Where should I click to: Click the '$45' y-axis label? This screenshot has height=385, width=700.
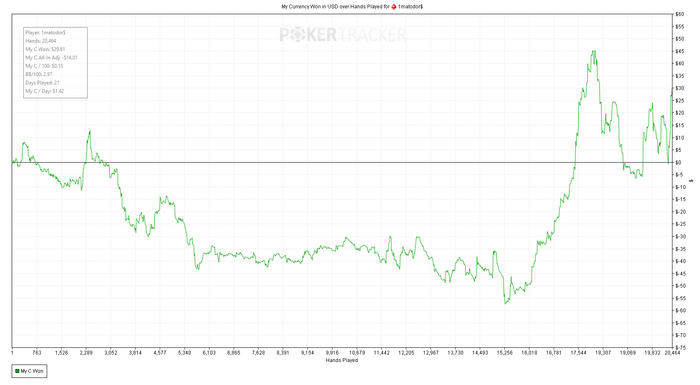(679, 51)
